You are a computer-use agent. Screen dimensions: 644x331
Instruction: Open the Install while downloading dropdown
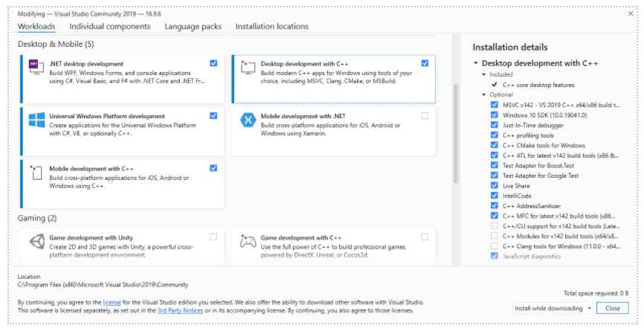tap(553, 309)
